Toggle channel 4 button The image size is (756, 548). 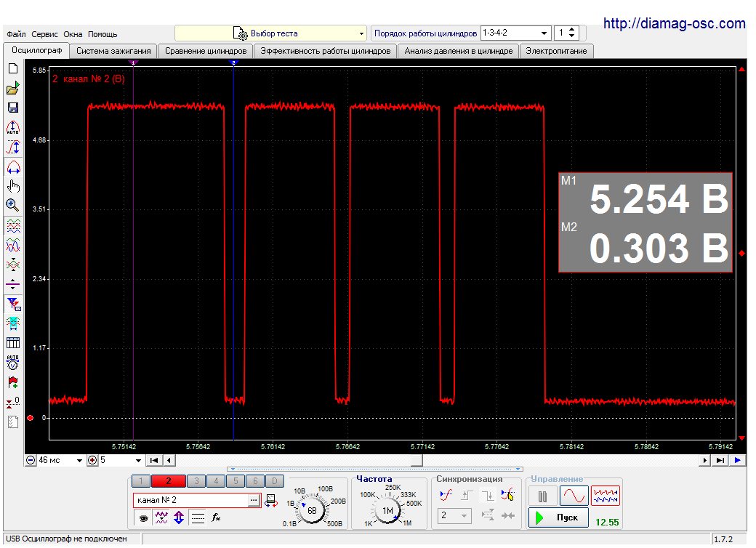coord(216,480)
